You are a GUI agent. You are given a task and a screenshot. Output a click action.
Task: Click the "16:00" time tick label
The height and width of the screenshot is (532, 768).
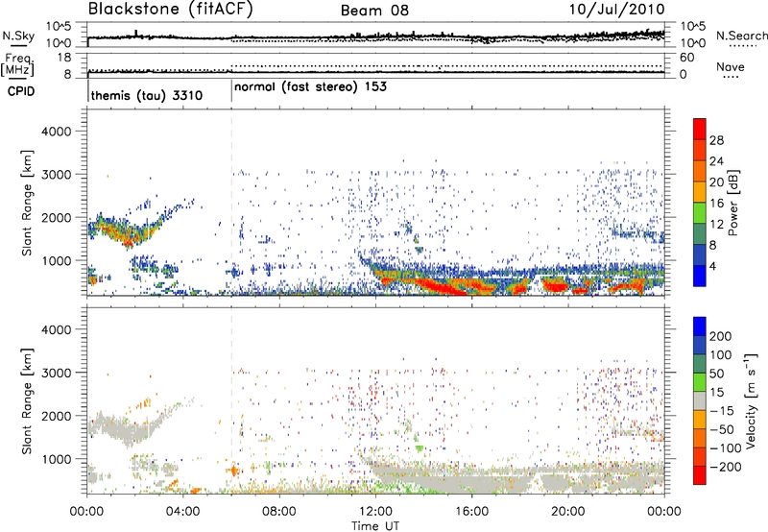point(471,512)
